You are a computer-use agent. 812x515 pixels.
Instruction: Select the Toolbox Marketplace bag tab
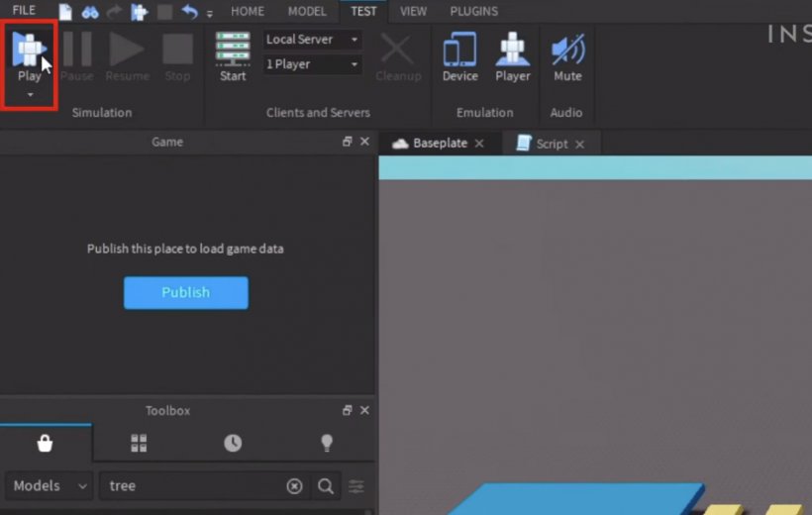coord(45,443)
